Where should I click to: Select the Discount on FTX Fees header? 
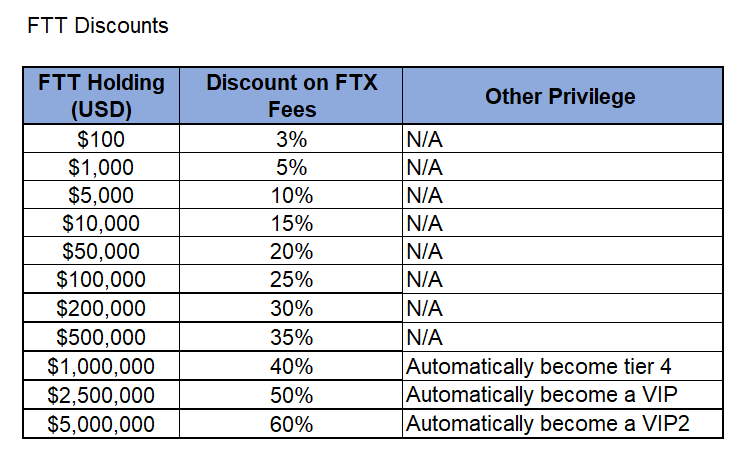coord(291,96)
